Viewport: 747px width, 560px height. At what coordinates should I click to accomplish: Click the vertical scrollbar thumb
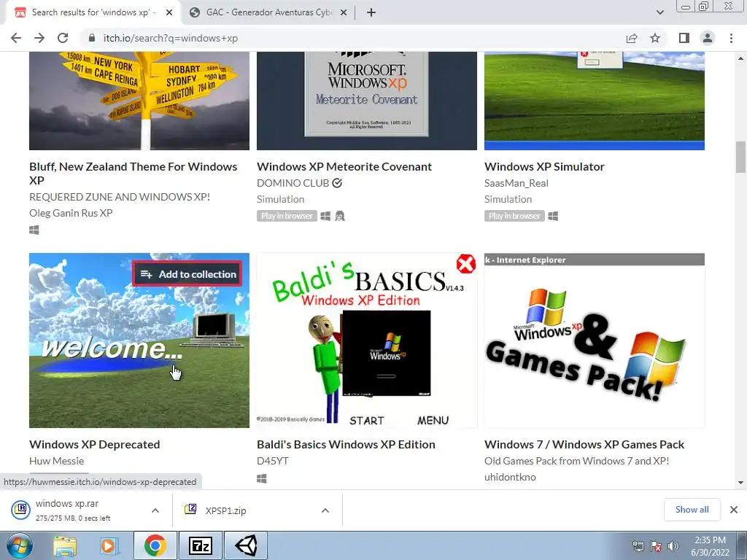click(x=741, y=157)
